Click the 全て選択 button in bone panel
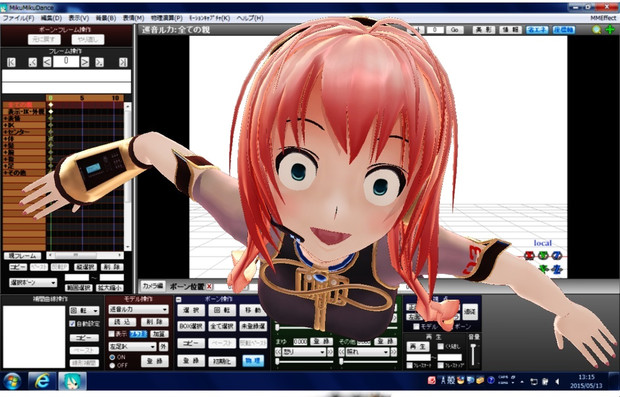Image resolution: width=620 pixels, height=397 pixels. (222, 326)
